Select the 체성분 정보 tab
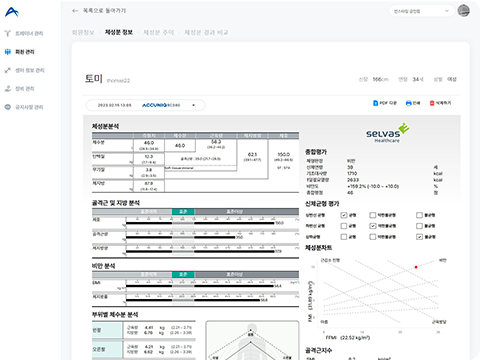Image resolution: width=480 pixels, height=360 pixels. point(119,32)
